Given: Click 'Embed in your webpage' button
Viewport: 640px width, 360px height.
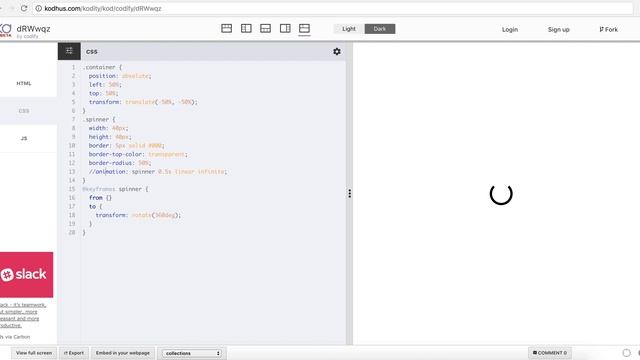Looking at the screenshot, I should [123, 353].
